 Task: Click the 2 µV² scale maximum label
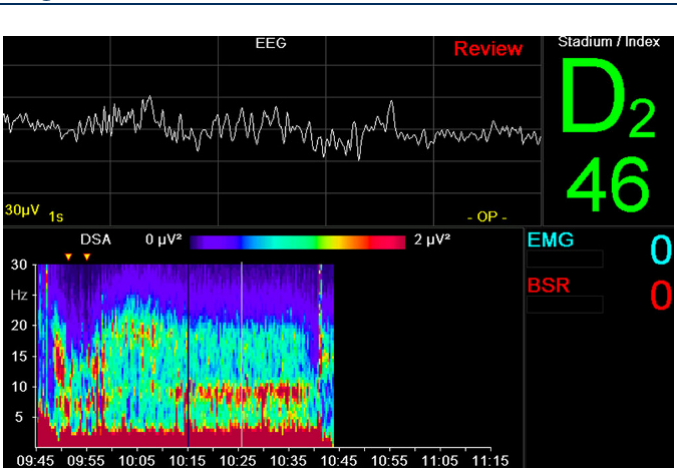tap(432, 240)
